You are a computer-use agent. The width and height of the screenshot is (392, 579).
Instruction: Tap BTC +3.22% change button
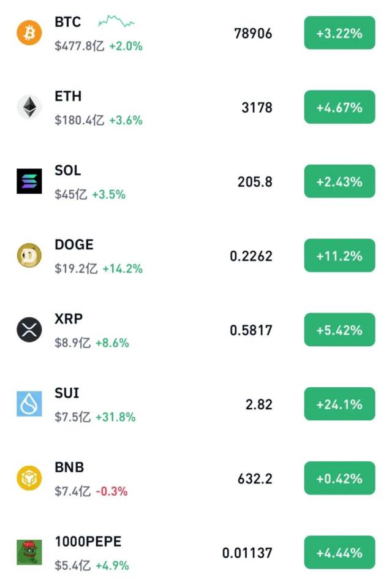click(339, 33)
